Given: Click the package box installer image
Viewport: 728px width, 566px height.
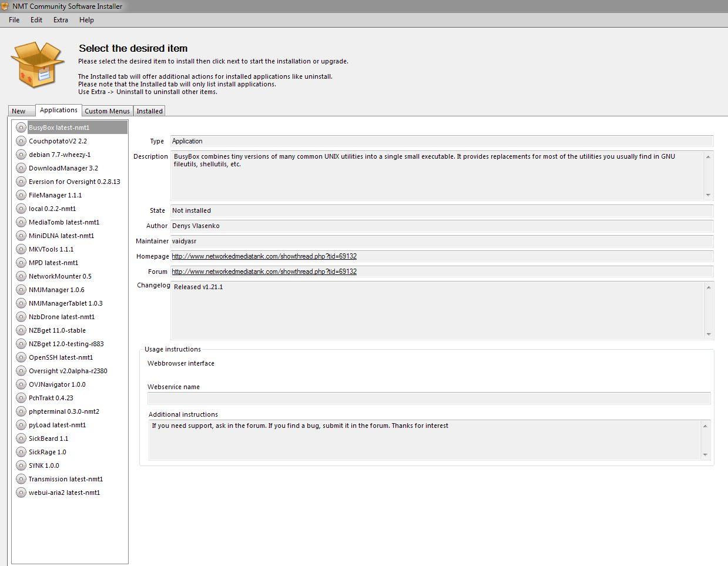Looking at the screenshot, I should 37,64.
